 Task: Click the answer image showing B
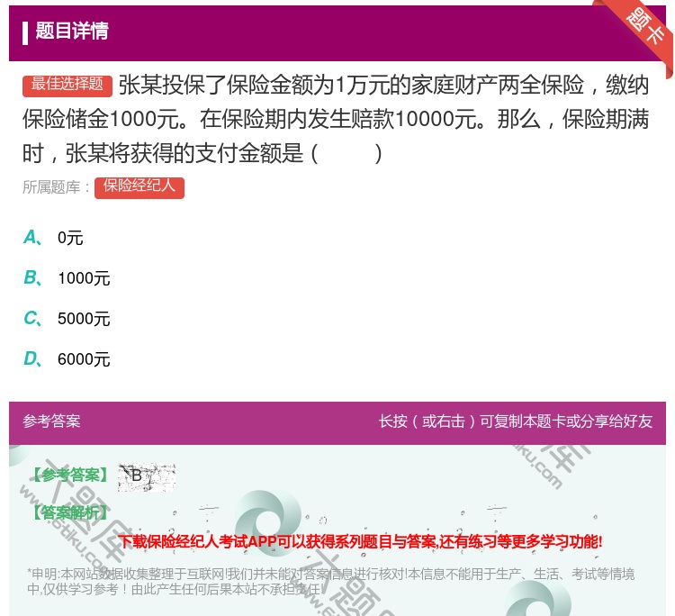pyautogui.click(x=147, y=477)
